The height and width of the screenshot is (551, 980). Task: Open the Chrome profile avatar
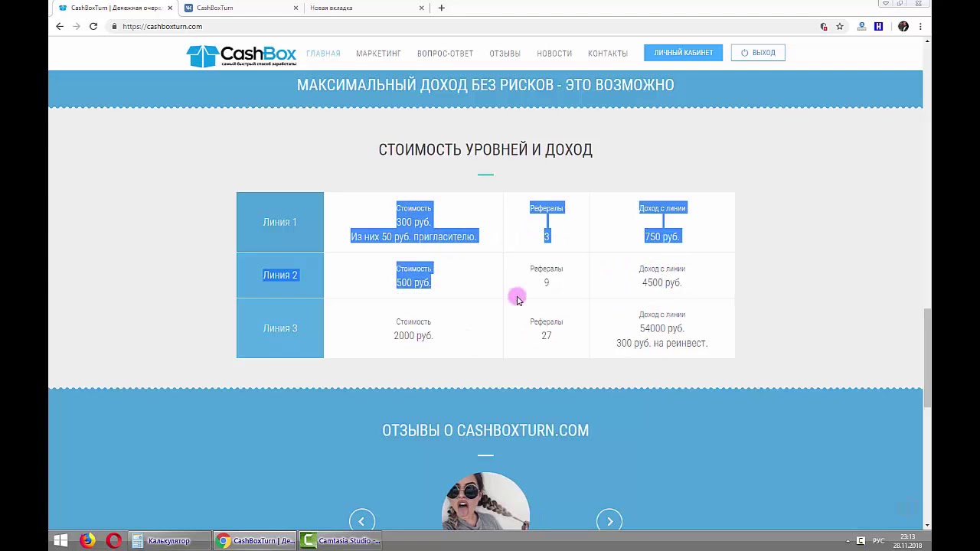click(903, 26)
